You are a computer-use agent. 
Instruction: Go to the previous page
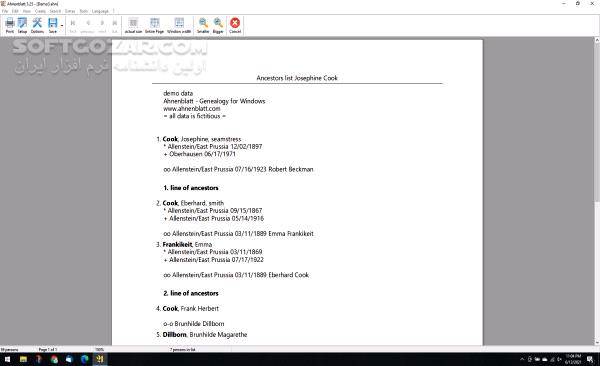[88, 25]
